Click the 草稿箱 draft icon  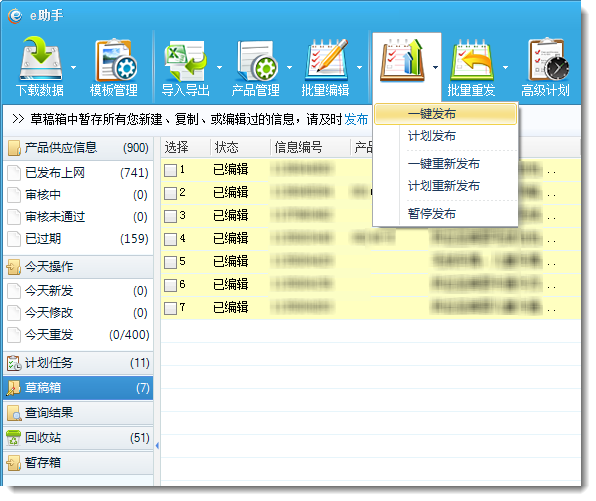14,388
